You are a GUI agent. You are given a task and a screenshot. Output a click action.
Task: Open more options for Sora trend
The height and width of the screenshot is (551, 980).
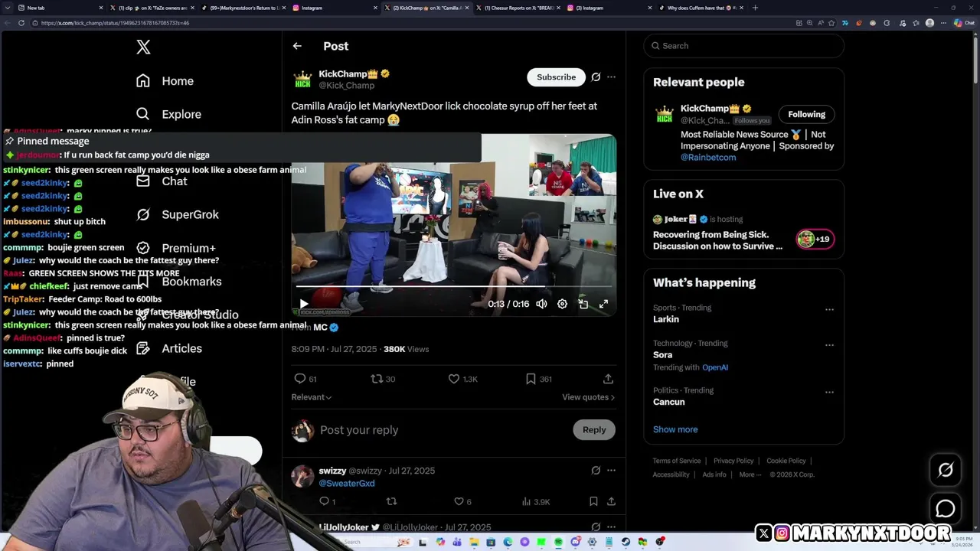coord(829,345)
